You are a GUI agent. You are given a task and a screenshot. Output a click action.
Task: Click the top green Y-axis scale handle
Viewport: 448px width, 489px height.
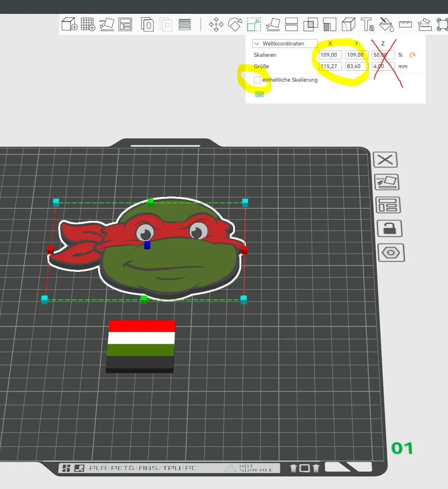tap(150, 203)
